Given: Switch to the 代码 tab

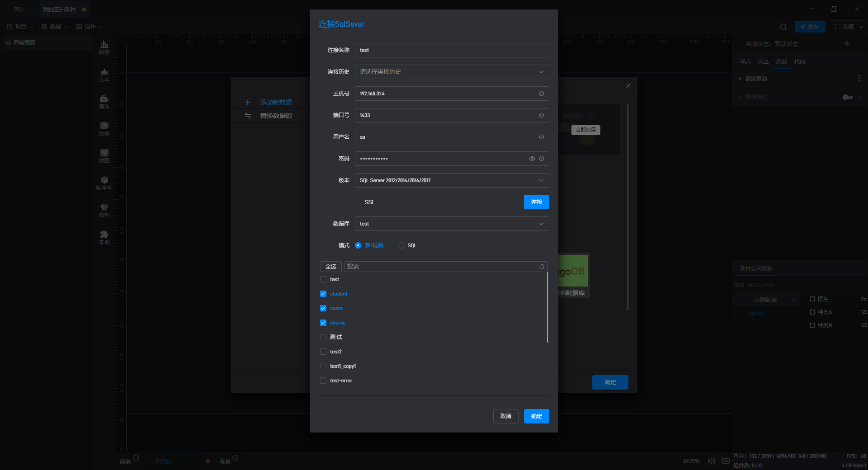Looking at the screenshot, I should 800,61.
